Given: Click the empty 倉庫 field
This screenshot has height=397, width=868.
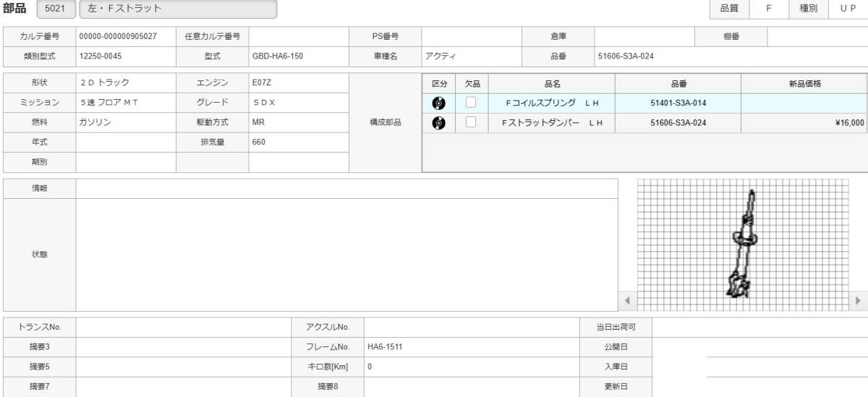Looking at the screenshot, I should [x=644, y=36].
